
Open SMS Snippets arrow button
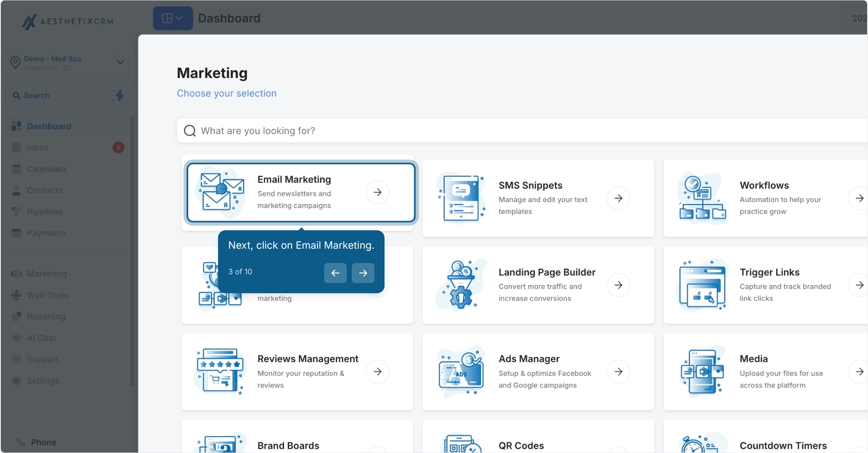[619, 198]
